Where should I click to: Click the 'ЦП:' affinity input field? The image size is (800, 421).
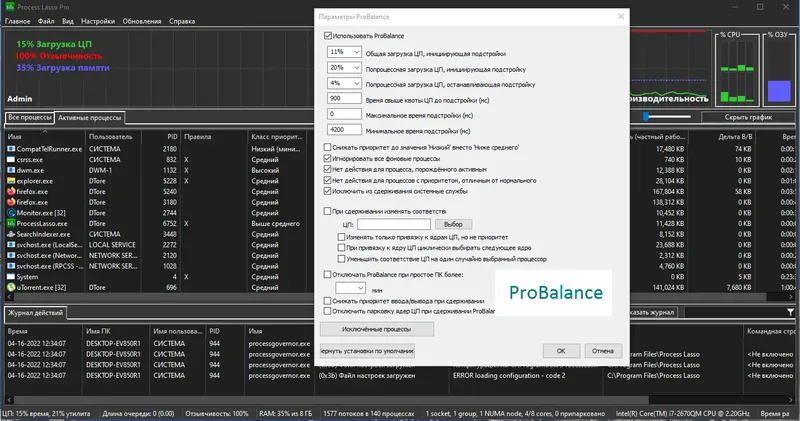tap(394, 225)
